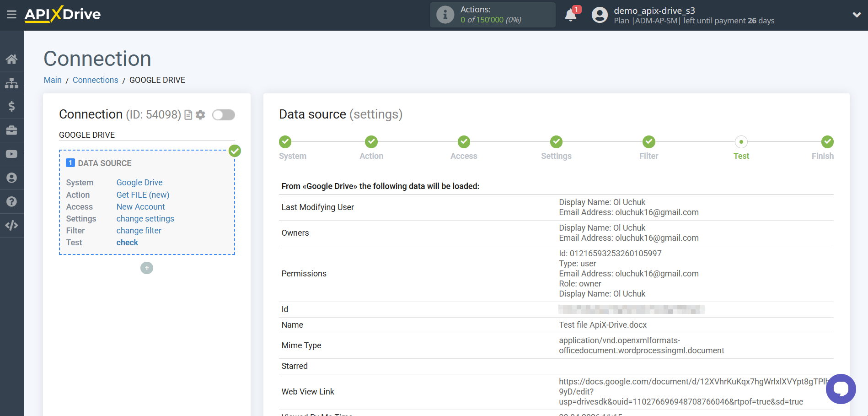Open the user profile sidebar icon
Viewport: 868px width, 416px height.
click(12, 178)
